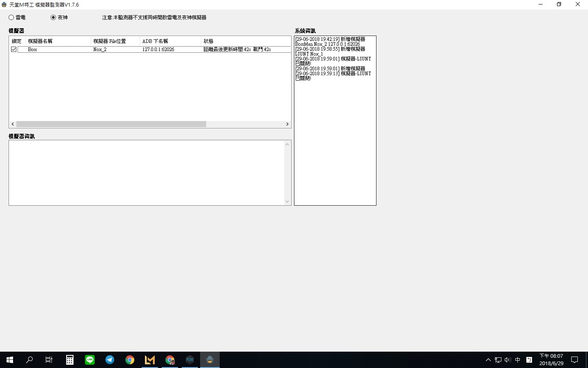Viewport: 588px width, 368px height.
Task: Select the 雷電 radio button
Action: 11,18
